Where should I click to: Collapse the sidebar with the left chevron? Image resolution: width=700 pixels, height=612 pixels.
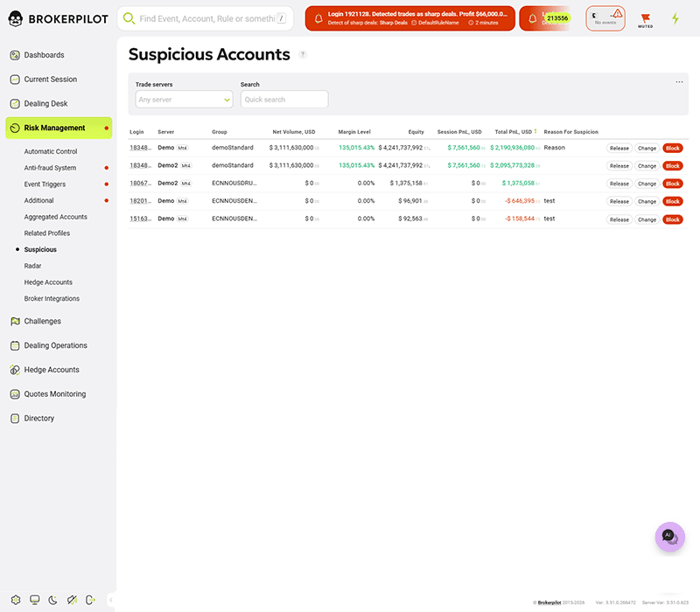click(111, 601)
